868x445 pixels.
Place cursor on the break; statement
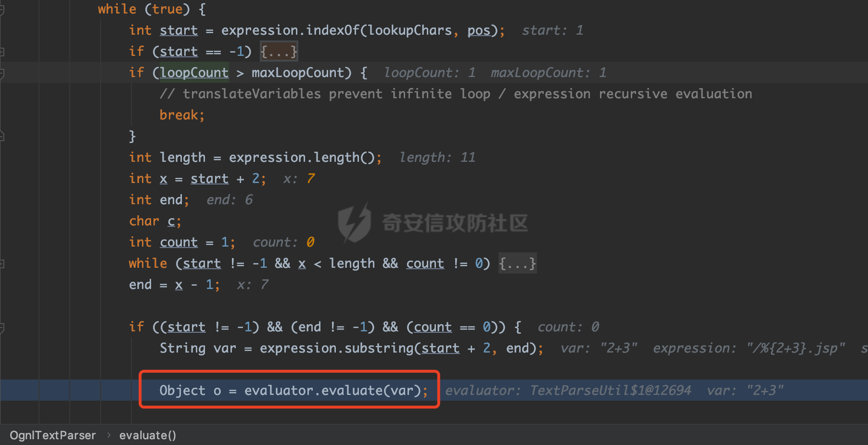(182, 115)
